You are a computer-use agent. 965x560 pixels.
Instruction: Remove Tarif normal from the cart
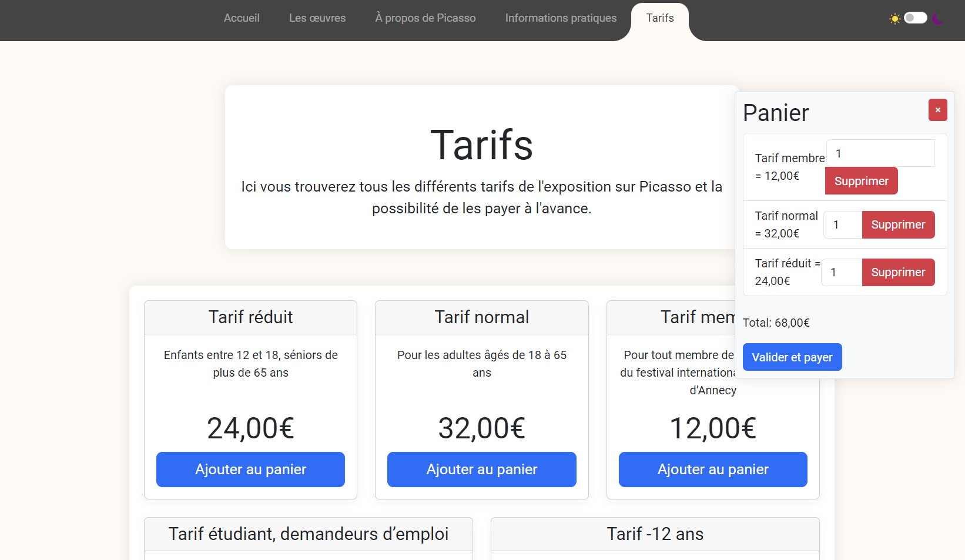(898, 224)
